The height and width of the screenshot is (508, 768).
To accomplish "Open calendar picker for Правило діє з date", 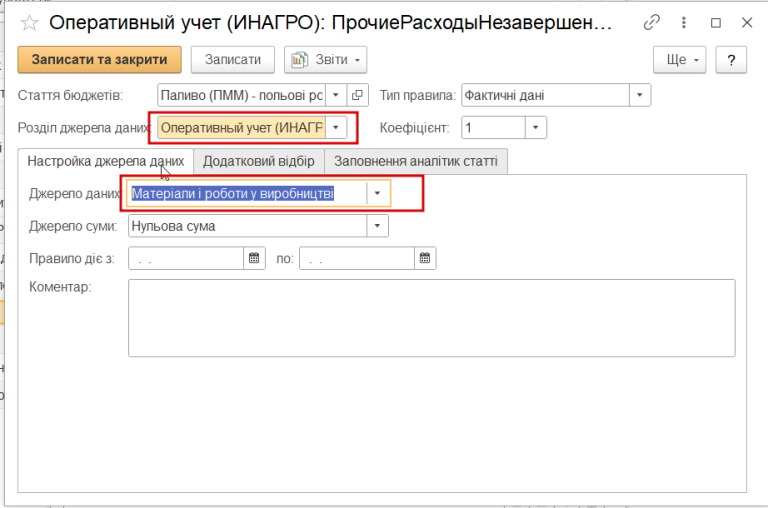I will (254, 258).
